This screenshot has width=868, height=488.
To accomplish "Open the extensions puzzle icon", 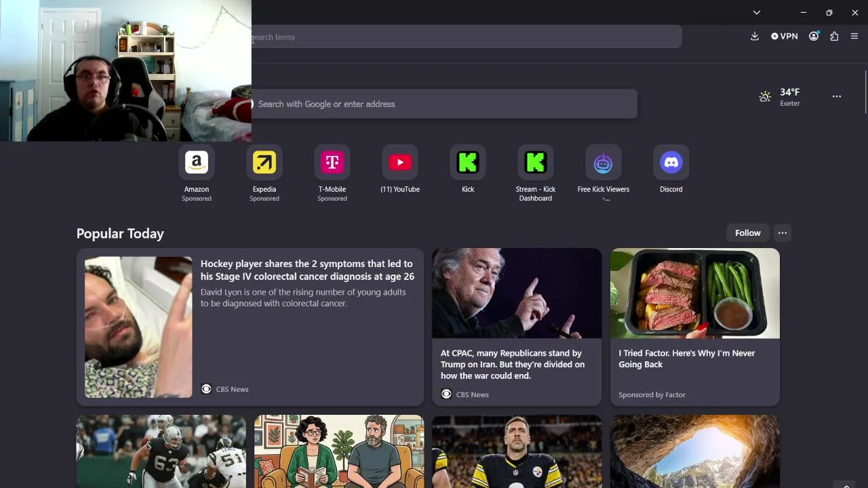I will click(x=834, y=37).
